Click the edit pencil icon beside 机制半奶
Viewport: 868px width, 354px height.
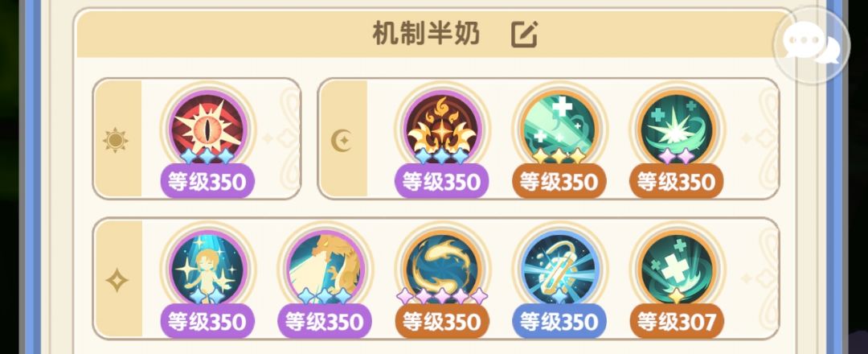[524, 35]
